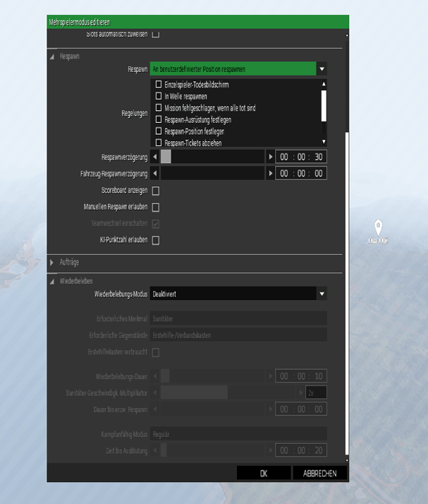Click left arrow of Fahrzeug-Respawnverzögerung slider
The height and width of the screenshot is (504, 428).
(x=155, y=174)
